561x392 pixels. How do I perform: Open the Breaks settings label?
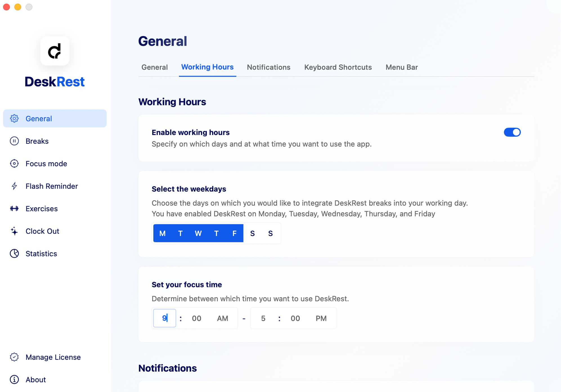[37, 141]
